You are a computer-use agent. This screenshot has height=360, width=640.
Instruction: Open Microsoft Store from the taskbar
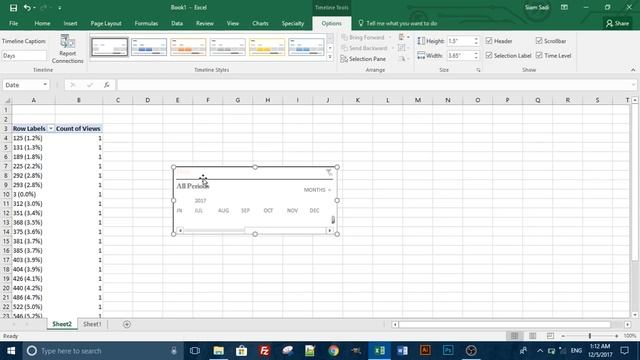[242, 351]
